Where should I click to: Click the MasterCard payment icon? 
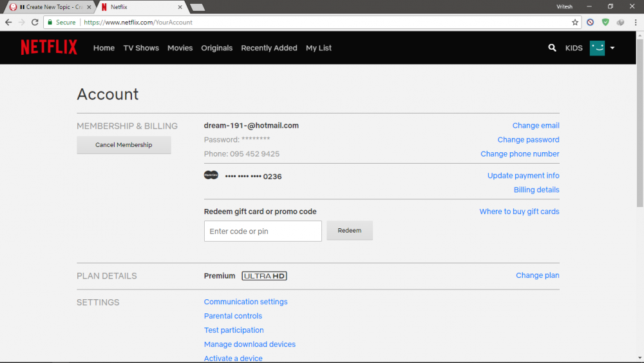211,175
